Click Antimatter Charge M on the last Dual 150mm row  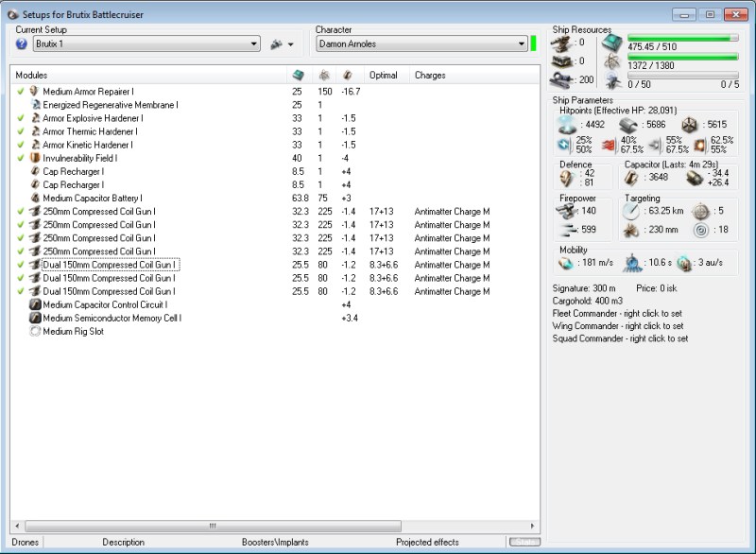(452, 291)
